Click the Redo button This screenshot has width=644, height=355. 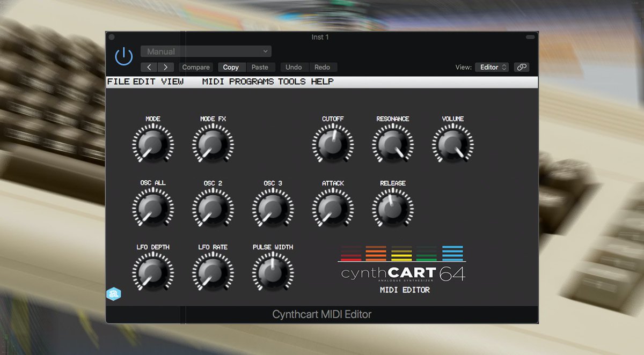pos(322,67)
